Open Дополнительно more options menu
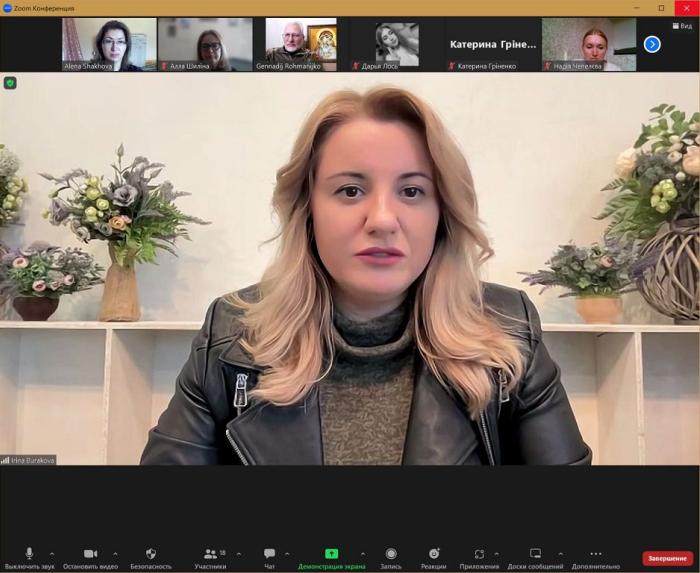The height and width of the screenshot is (573, 700). point(596,555)
